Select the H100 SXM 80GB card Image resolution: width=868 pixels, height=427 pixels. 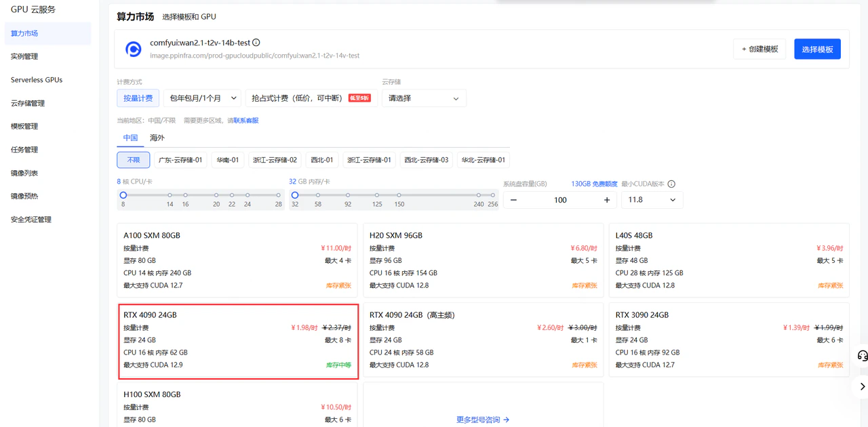[237, 405]
